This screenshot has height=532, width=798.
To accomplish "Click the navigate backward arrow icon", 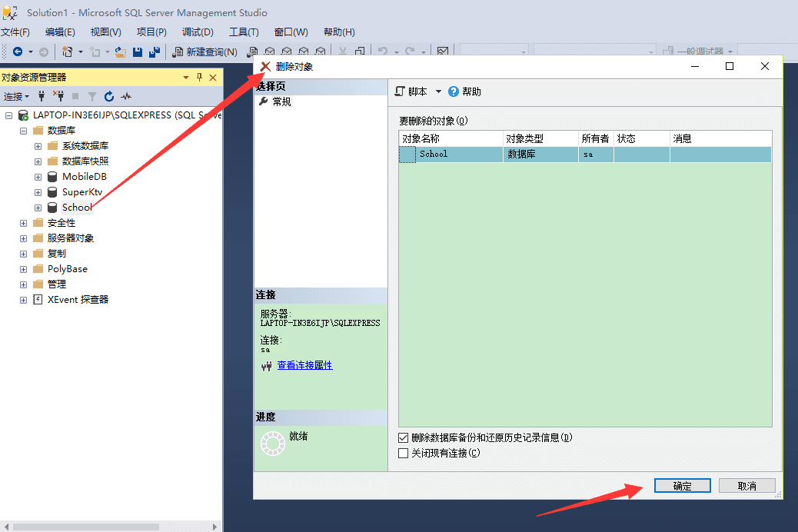I will tap(18, 52).
